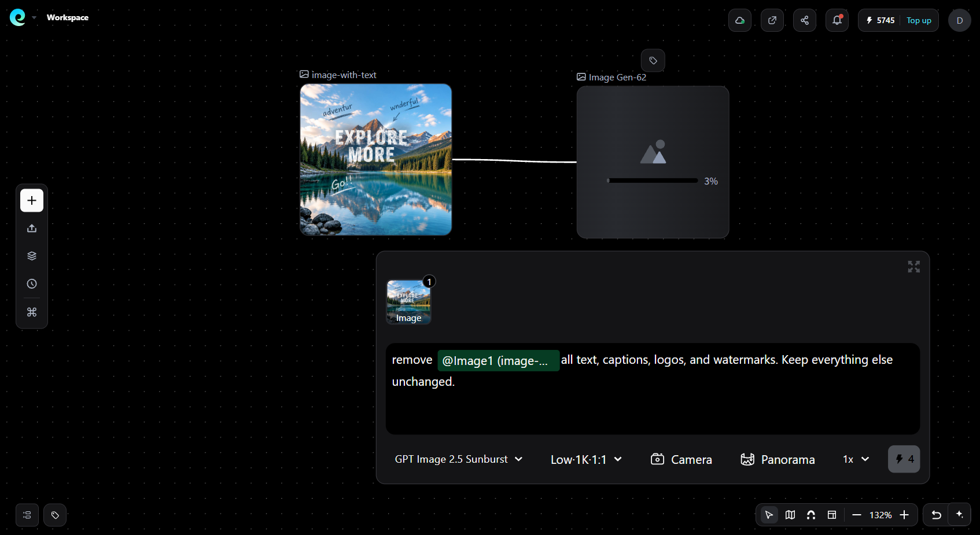The image size is (980, 535).
Task: Click the Workspace title
Action: [68, 18]
